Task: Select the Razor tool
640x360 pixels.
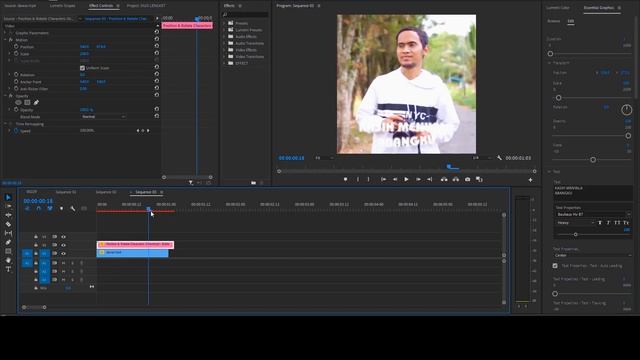Action: pyautogui.click(x=8, y=224)
